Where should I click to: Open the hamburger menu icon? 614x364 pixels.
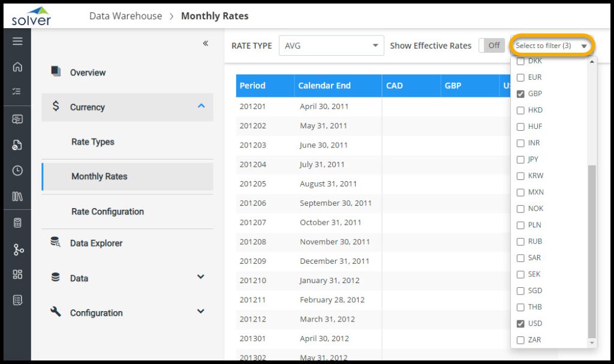coord(17,41)
